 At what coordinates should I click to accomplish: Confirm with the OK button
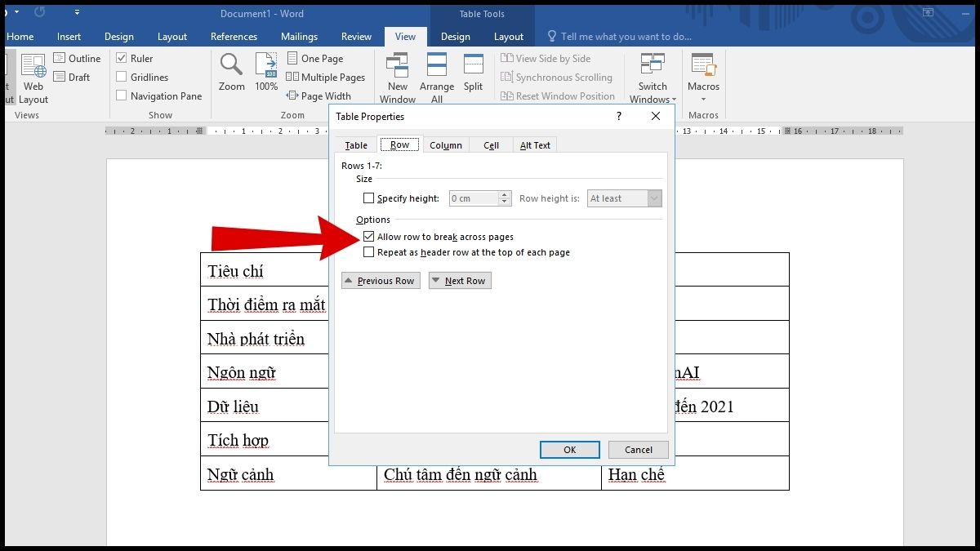[x=570, y=450]
